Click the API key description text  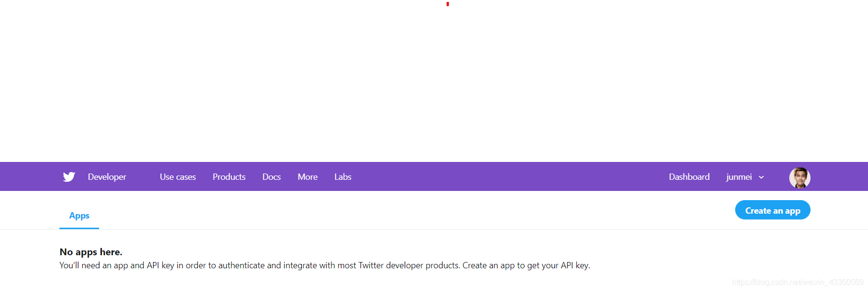point(325,265)
